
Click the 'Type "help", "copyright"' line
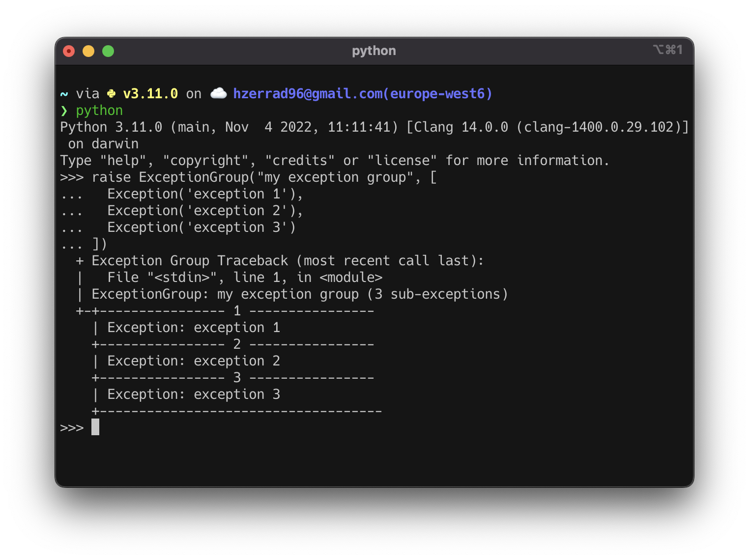coord(335,161)
